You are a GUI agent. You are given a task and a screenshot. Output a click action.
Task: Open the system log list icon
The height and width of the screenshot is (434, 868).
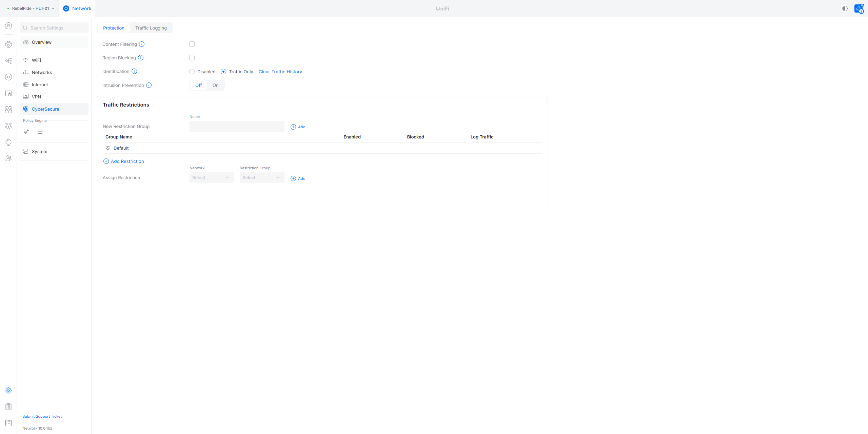(8, 407)
